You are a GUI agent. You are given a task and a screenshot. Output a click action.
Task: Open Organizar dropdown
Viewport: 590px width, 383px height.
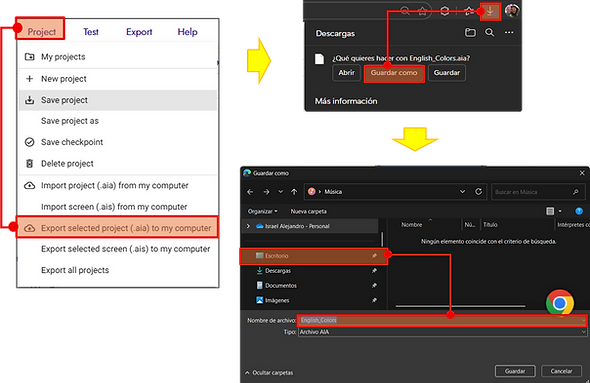tap(262, 211)
